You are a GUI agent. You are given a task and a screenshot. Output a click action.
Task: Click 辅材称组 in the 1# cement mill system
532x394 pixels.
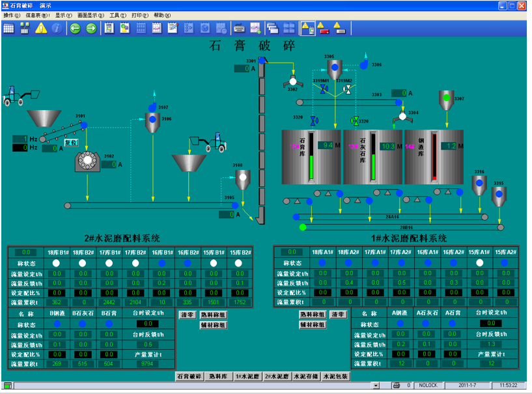pos(313,325)
